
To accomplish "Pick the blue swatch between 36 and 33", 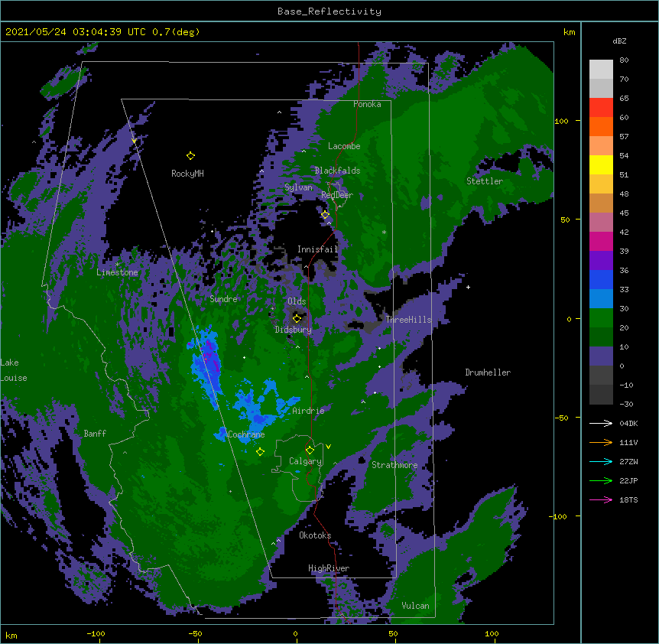I will coord(601,279).
